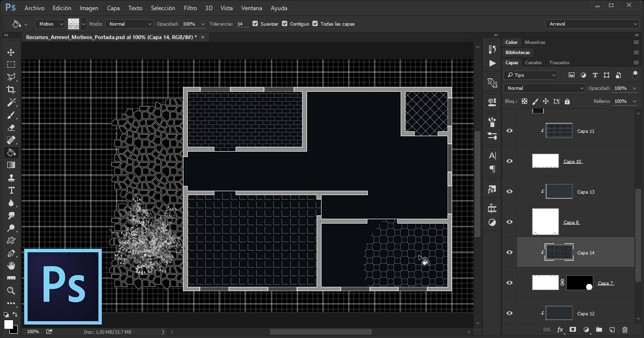The height and width of the screenshot is (338, 644).
Task: Select the Eraser tool
Action: point(11,127)
